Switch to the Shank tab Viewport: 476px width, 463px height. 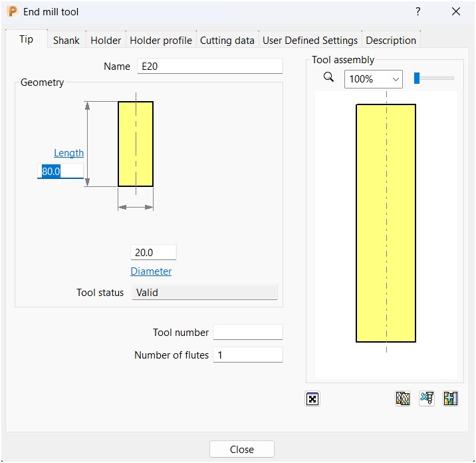pyautogui.click(x=66, y=40)
